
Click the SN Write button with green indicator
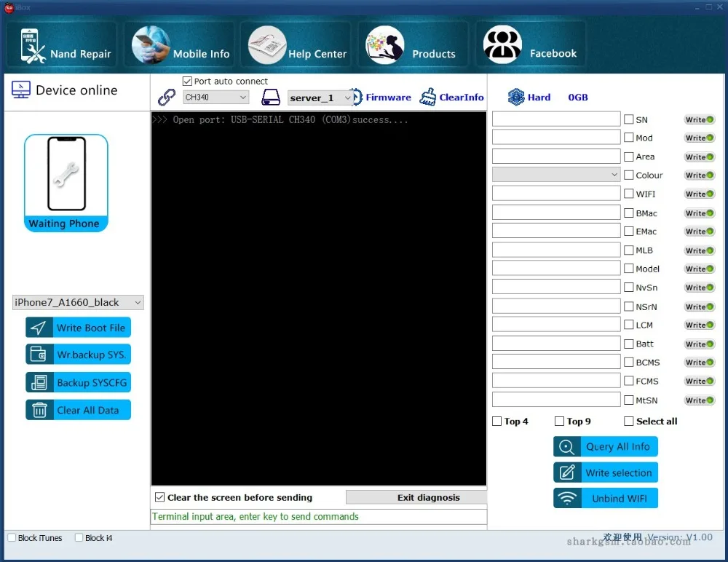698,119
